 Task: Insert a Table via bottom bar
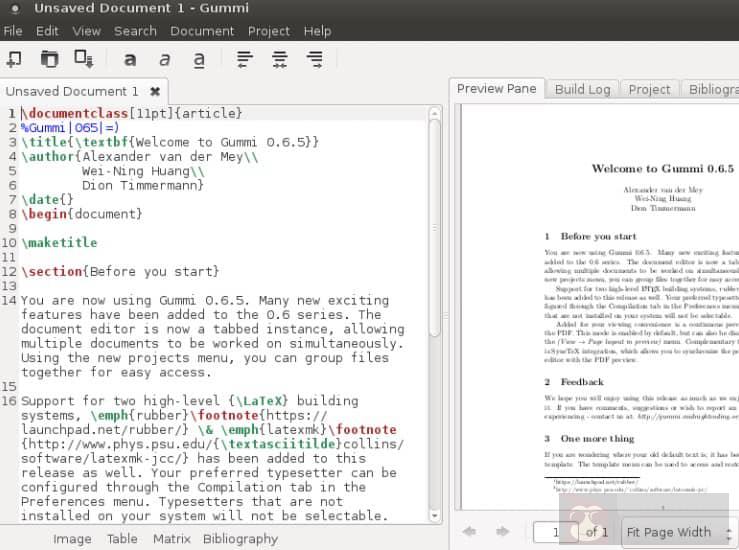point(122,539)
